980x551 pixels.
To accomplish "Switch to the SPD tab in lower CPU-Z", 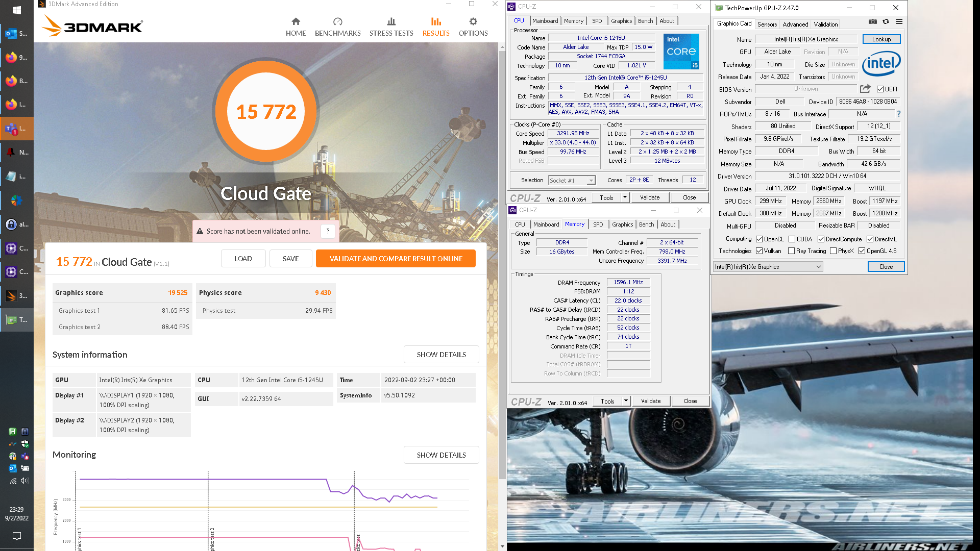I will click(x=598, y=224).
